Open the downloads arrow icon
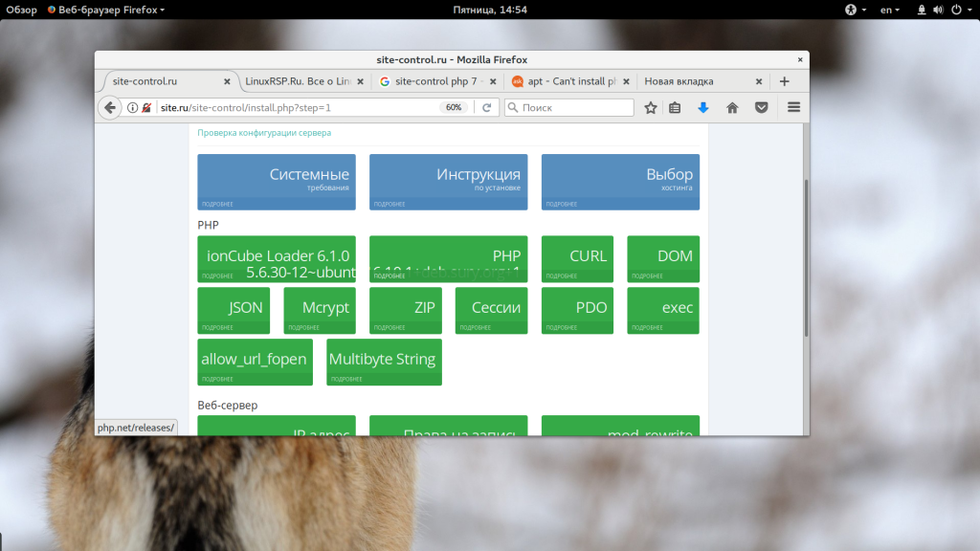Image resolution: width=980 pixels, height=551 pixels. pos(703,108)
